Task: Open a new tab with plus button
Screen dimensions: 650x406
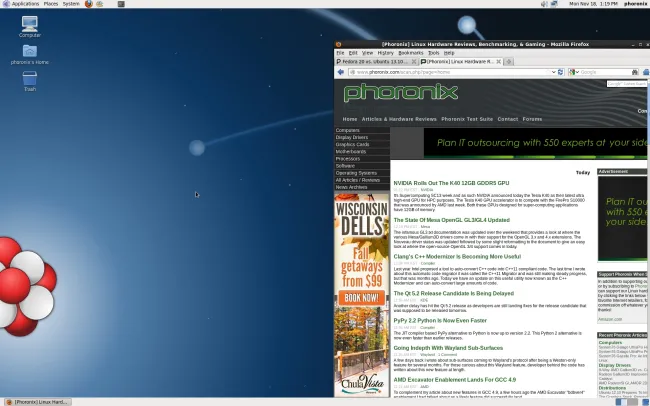Action: [509, 61]
